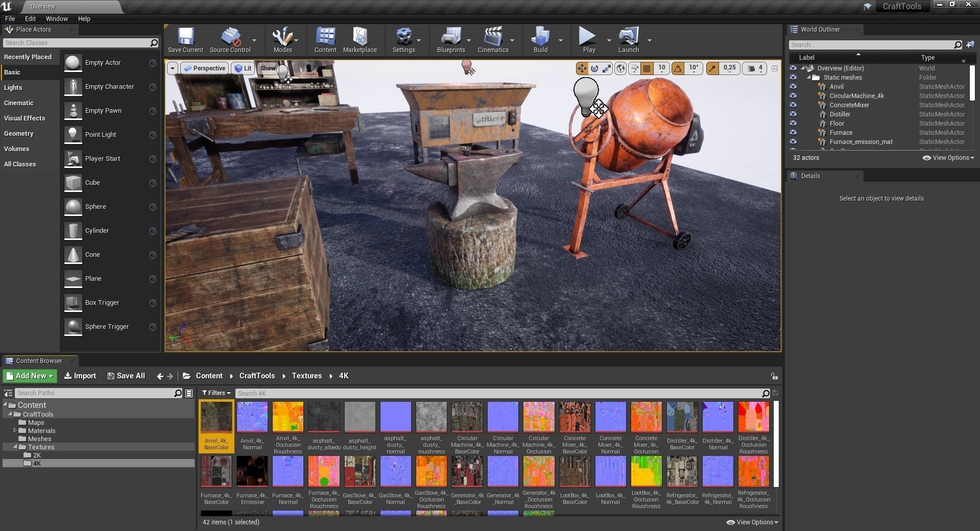The image size is (980, 531).
Task: Select the Lights category tab
Action: point(13,88)
